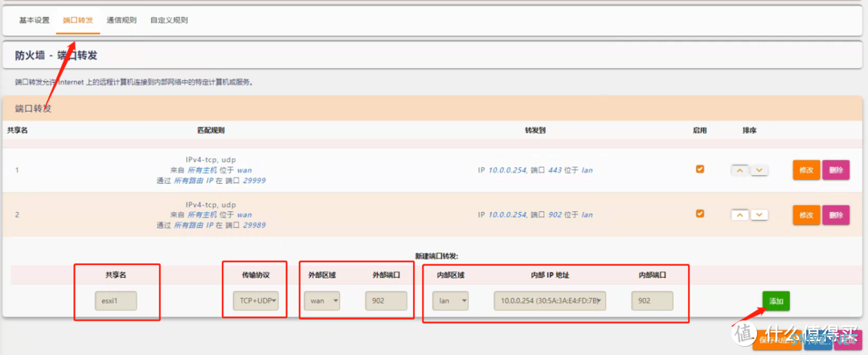This screenshot has height=355, width=868.
Task: Move rule 2 down in order
Action: point(759,215)
